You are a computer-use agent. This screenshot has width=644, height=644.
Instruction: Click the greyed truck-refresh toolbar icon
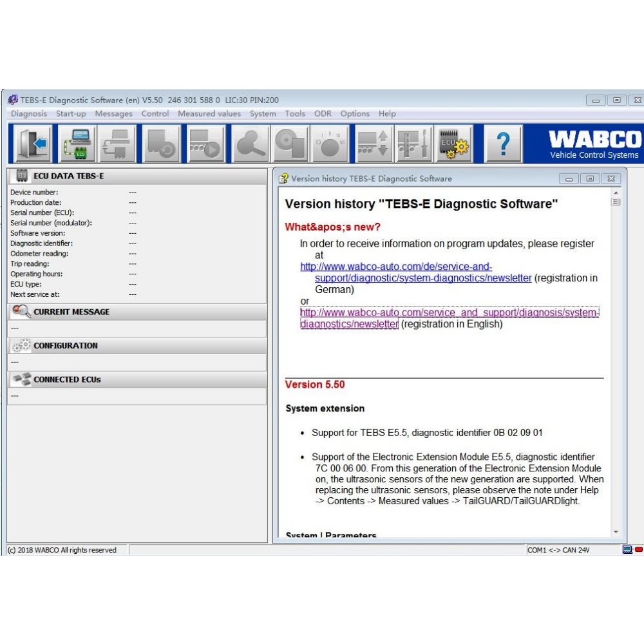click(162, 144)
